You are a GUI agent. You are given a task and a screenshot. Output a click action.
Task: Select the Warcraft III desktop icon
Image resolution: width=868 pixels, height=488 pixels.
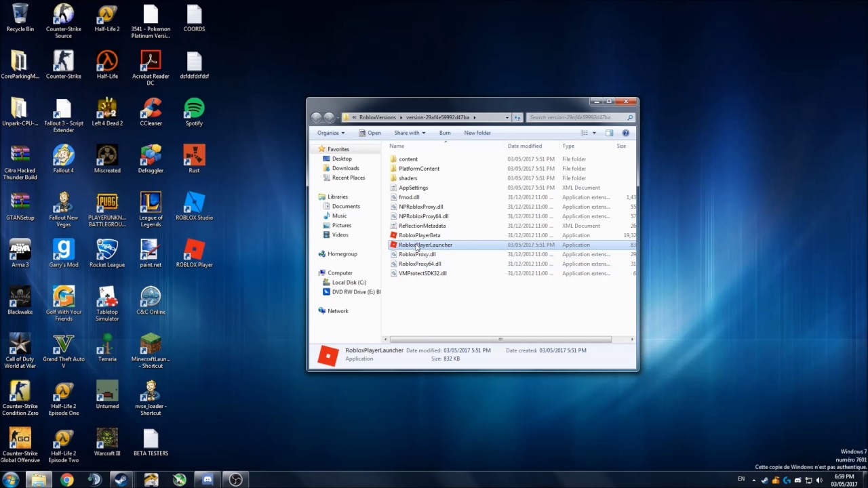point(107,442)
